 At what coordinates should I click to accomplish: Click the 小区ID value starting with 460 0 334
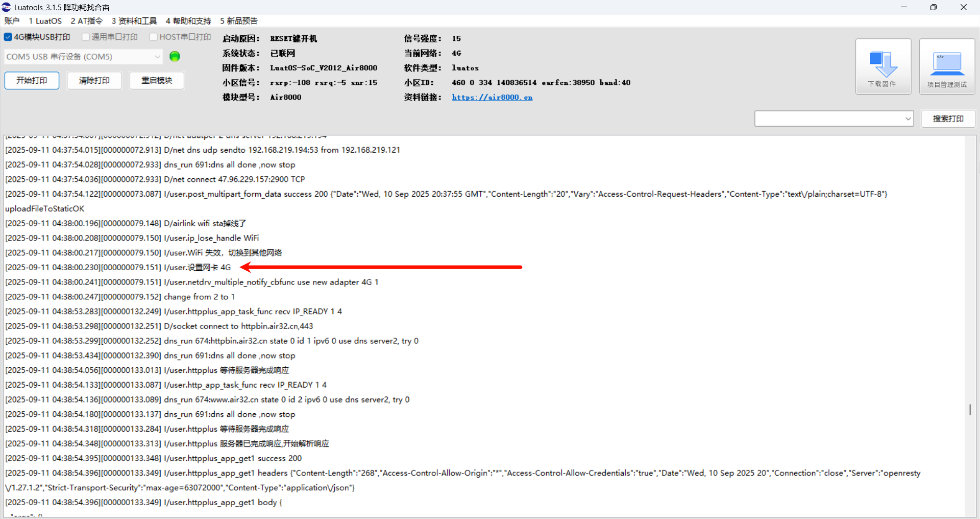tap(541, 83)
